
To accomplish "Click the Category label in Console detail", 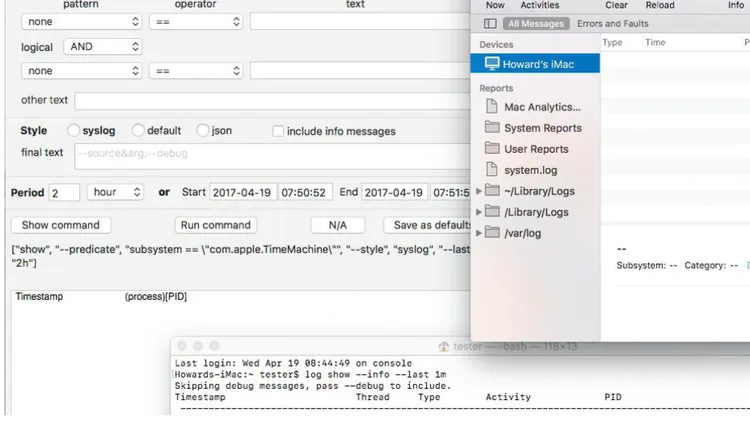I will 705,265.
